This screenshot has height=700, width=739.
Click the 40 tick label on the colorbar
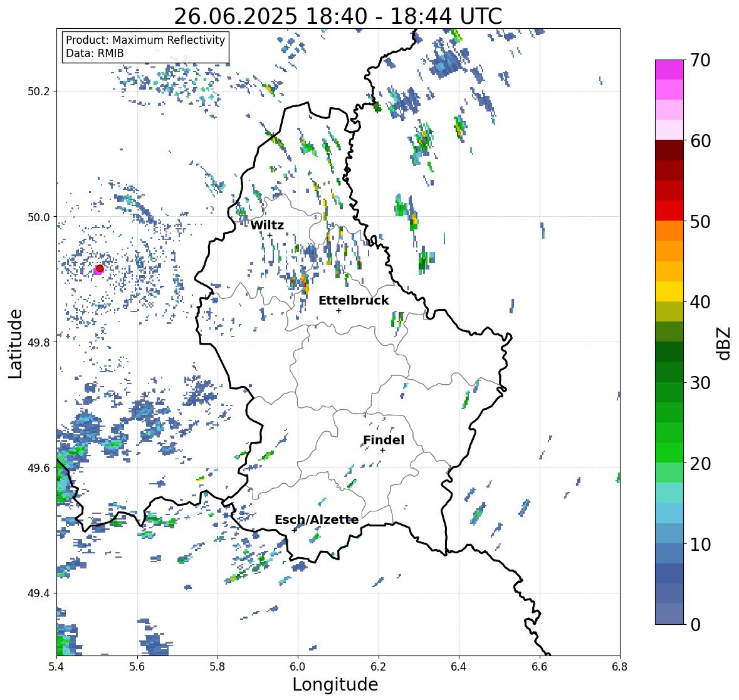[x=700, y=302]
